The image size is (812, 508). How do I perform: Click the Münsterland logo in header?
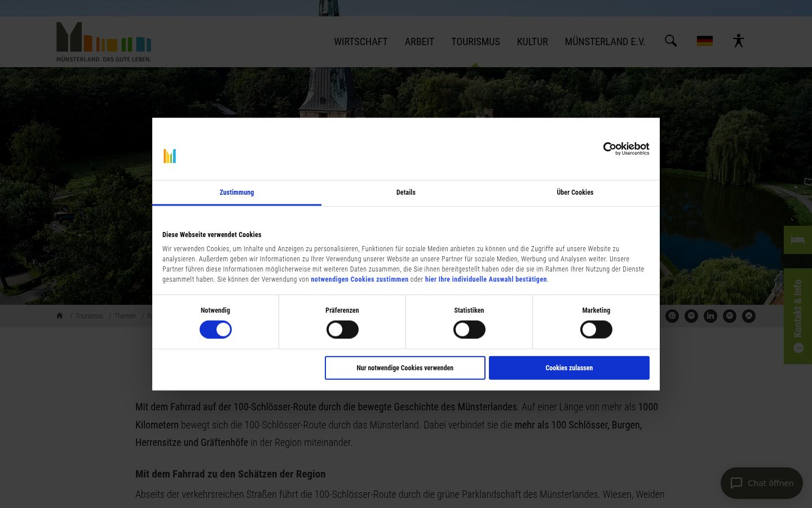click(x=104, y=42)
